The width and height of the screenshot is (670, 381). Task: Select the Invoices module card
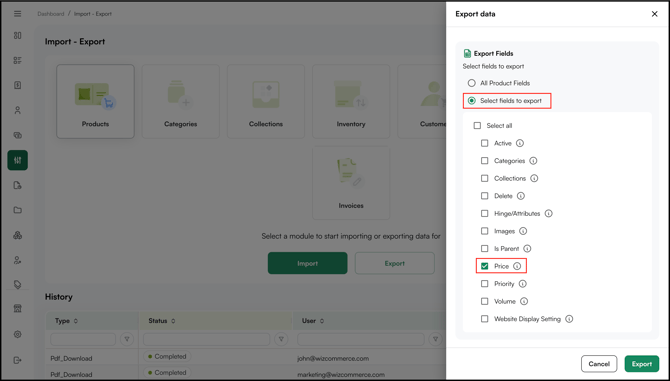point(351,183)
